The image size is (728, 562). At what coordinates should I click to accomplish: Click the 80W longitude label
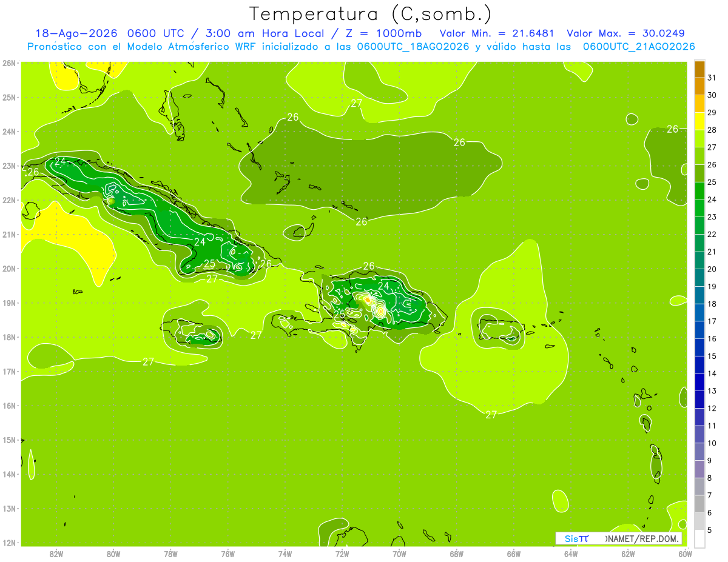coord(113,554)
